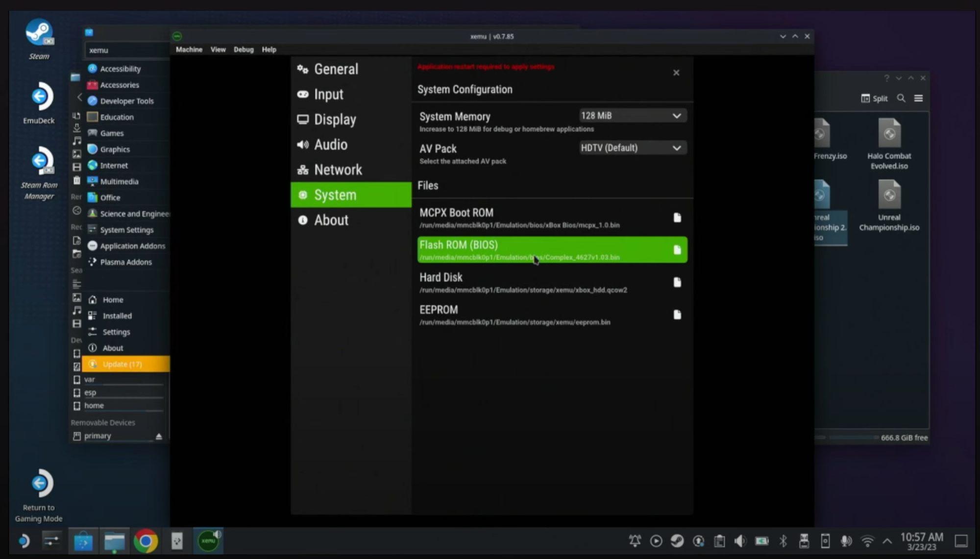Open Steam Rom Manager desktop shortcut
This screenshot has width=980, height=559.
click(x=39, y=173)
